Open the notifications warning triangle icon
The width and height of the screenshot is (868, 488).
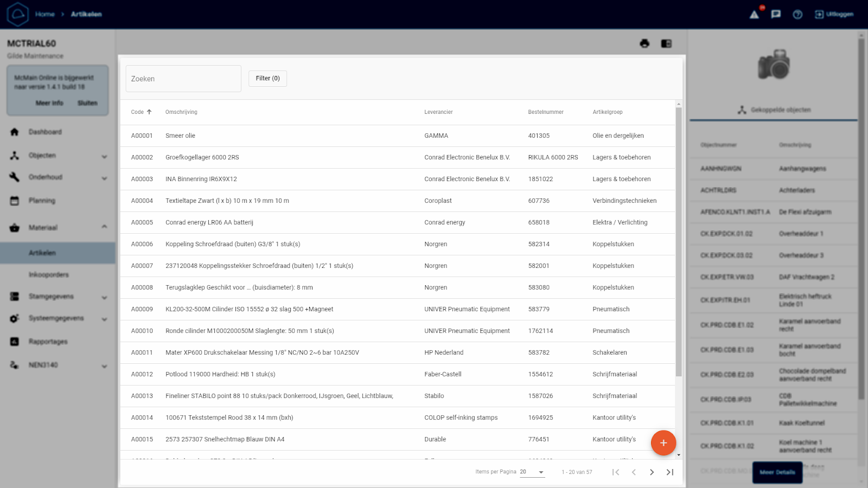[x=754, y=15]
